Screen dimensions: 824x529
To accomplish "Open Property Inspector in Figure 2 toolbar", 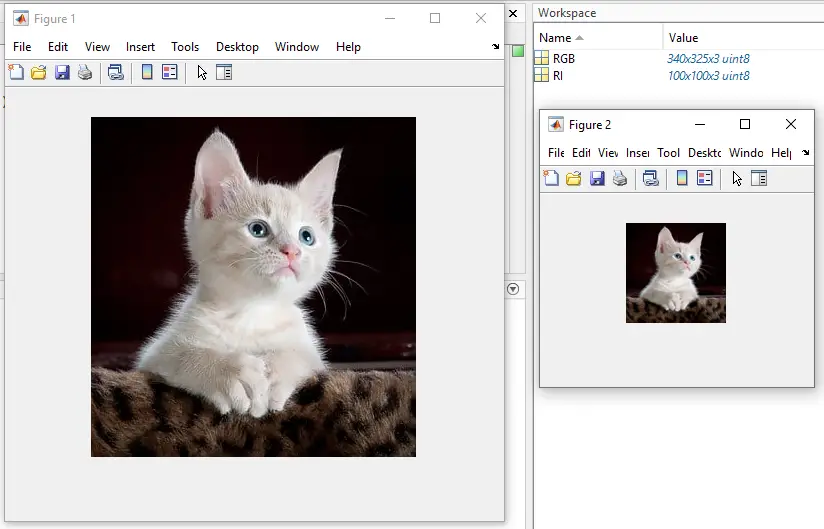I will [759, 179].
